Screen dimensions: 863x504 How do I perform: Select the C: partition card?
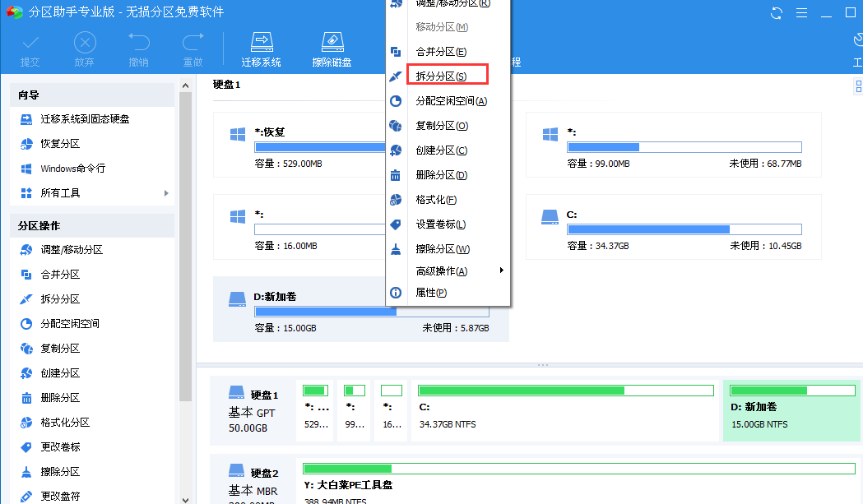coord(673,227)
